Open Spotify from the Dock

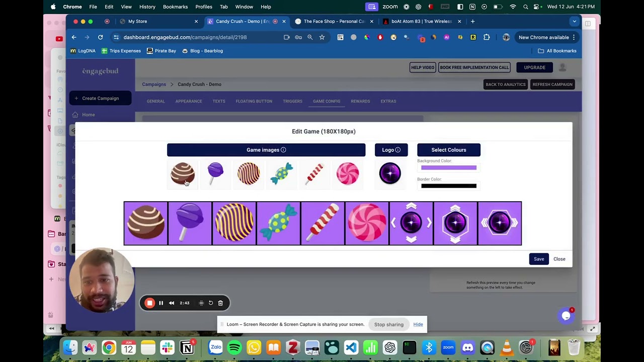tap(234, 347)
